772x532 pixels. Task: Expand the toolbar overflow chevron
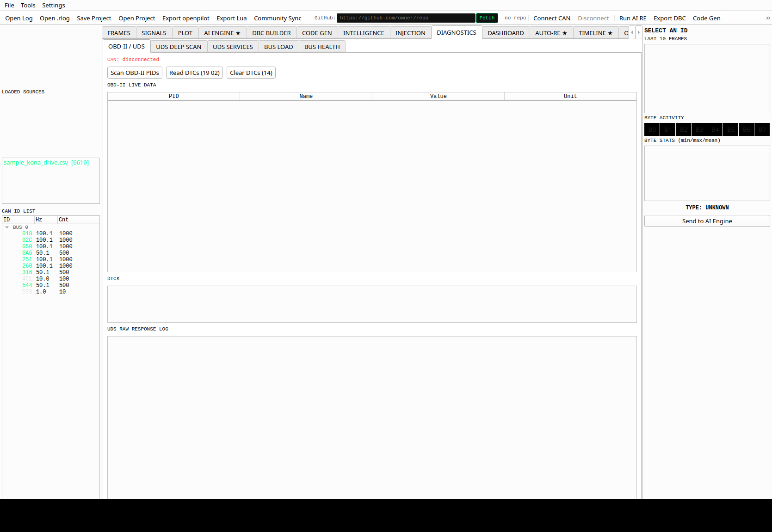(768, 18)
